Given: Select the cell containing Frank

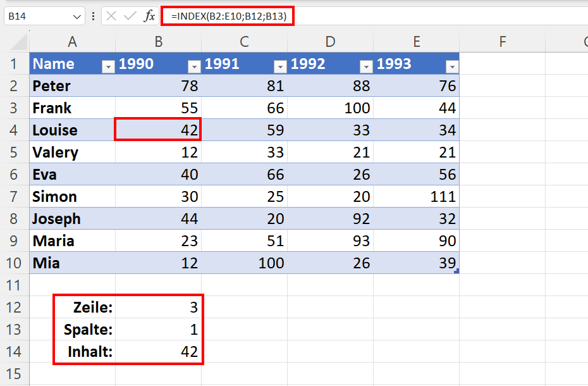Looking at the screenshot, I should pyautogui.click(x=72, y=108).
